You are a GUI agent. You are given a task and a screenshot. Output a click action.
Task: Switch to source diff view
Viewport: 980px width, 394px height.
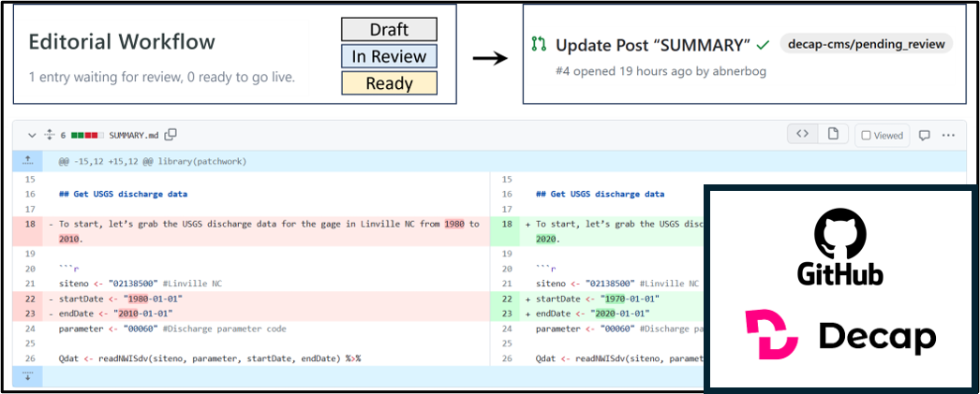802,135
